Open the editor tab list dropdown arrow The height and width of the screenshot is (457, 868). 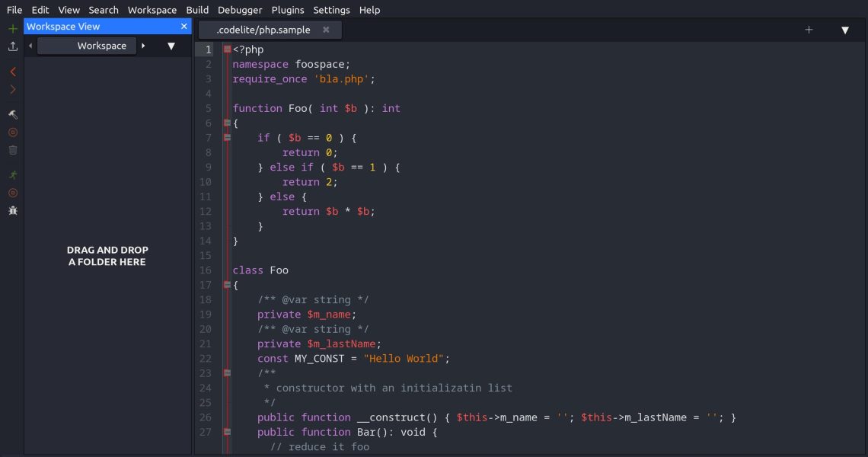click(x=844, y=30)
